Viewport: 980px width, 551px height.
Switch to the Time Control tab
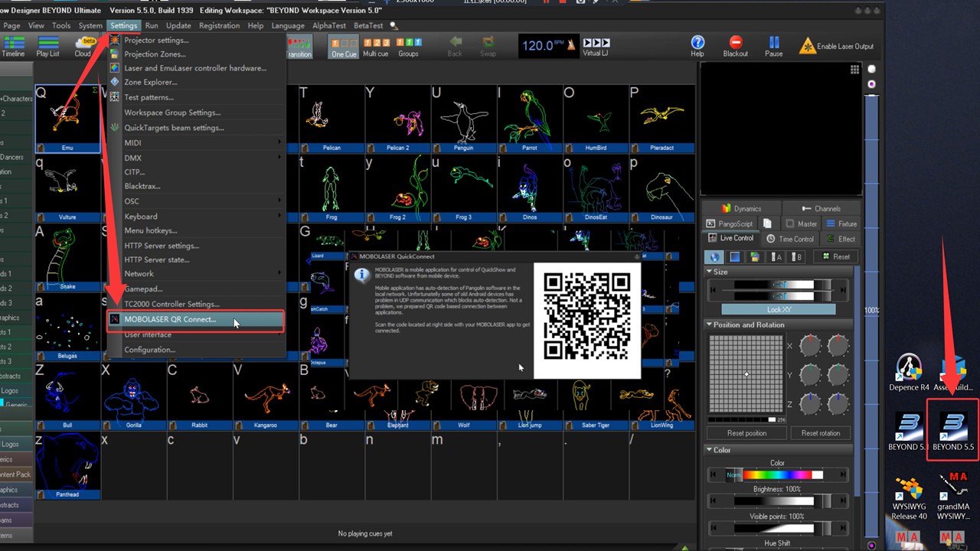790,239
